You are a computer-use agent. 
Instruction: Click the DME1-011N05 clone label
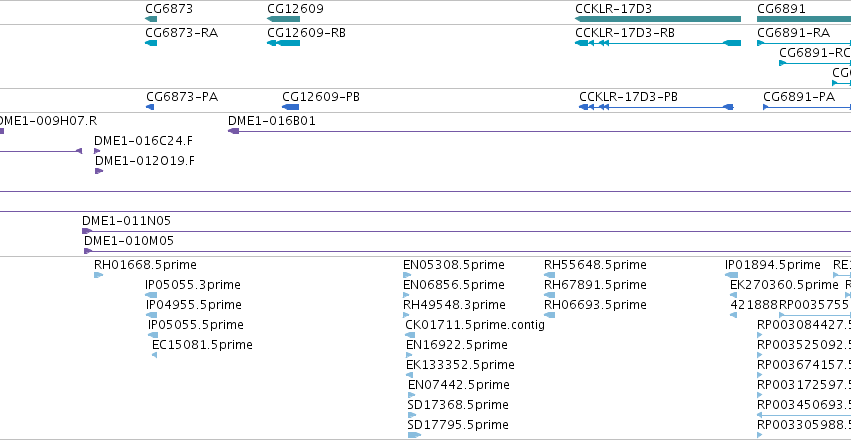(126, 221)
